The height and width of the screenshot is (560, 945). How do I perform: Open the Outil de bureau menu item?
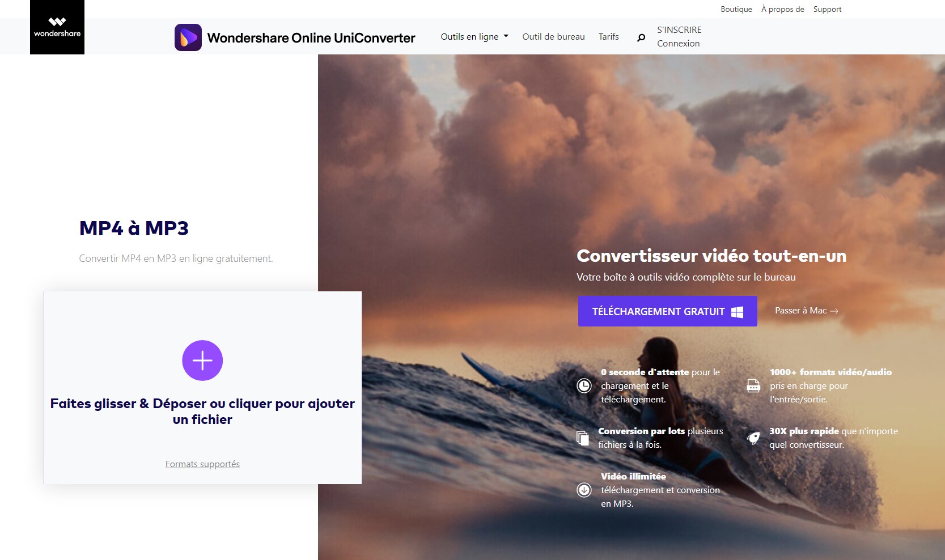(553, 36)
